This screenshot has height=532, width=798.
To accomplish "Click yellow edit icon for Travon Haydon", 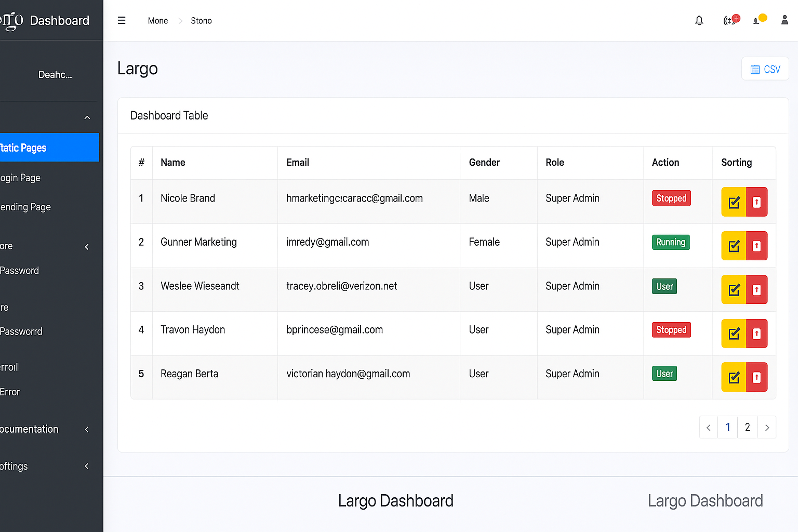I will pos(734,334).
